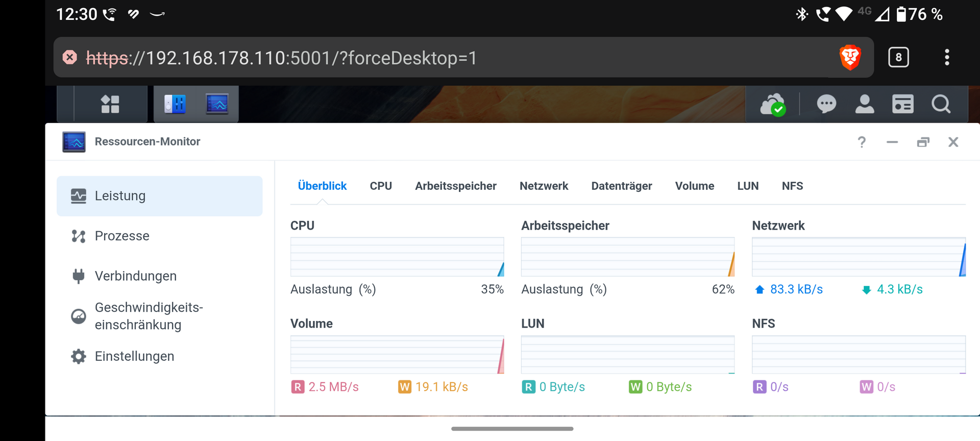The image size is (980, 441).
Task: Click the Control Panel taskbar icon
Action: click(175, 104)
